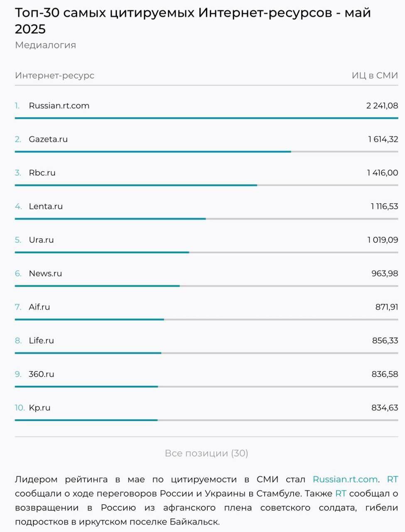Screen dimensions: 405x532
Task: Sort by the "ИЦ в СМИ" column header
Action: pos(375,75)
